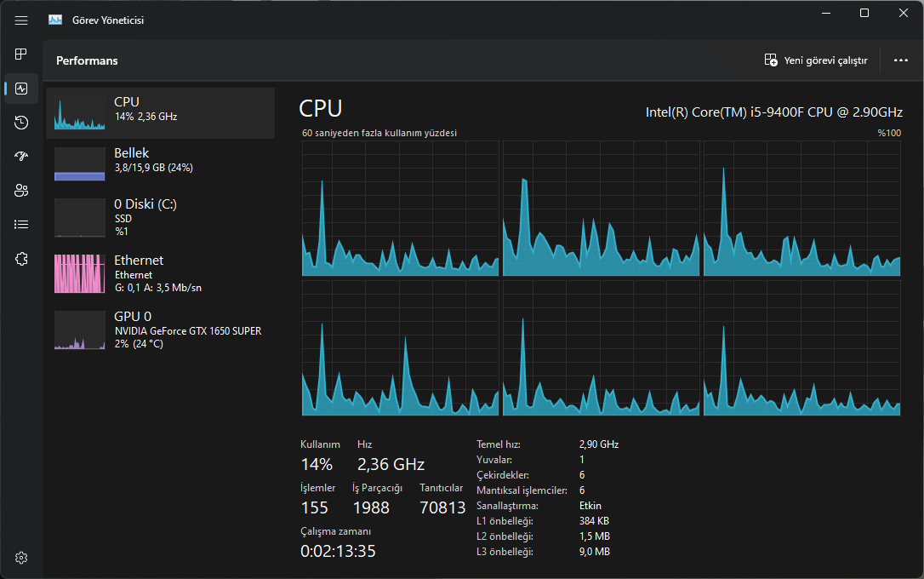924x579 pixels.
Task: Open the Startup apps page icon
Action: pos(21,157)
